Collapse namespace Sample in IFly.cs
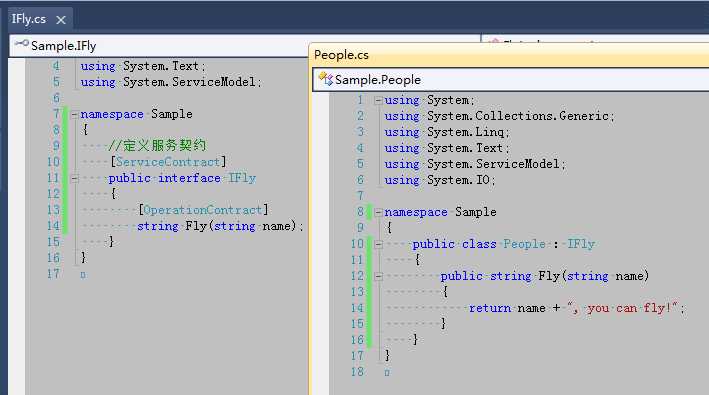This screenshot has height=395, width=709. pos(74,114)
